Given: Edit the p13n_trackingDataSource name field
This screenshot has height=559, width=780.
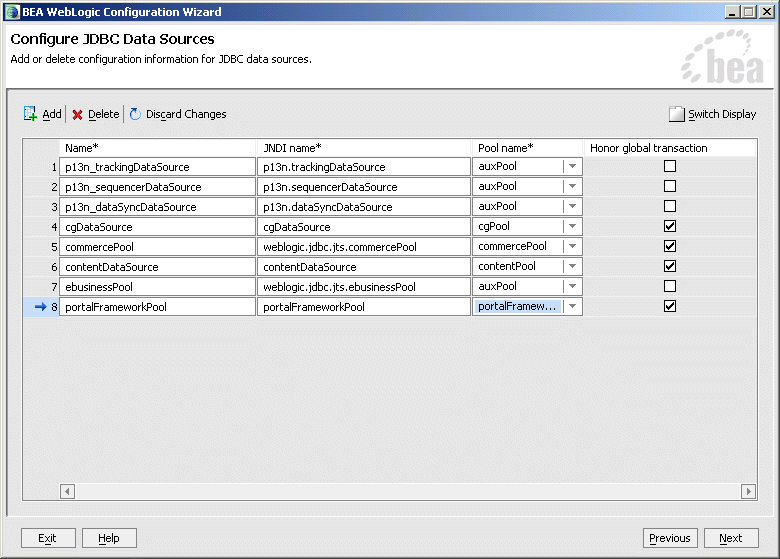Looking at the screenshot, I should [157, 167].
